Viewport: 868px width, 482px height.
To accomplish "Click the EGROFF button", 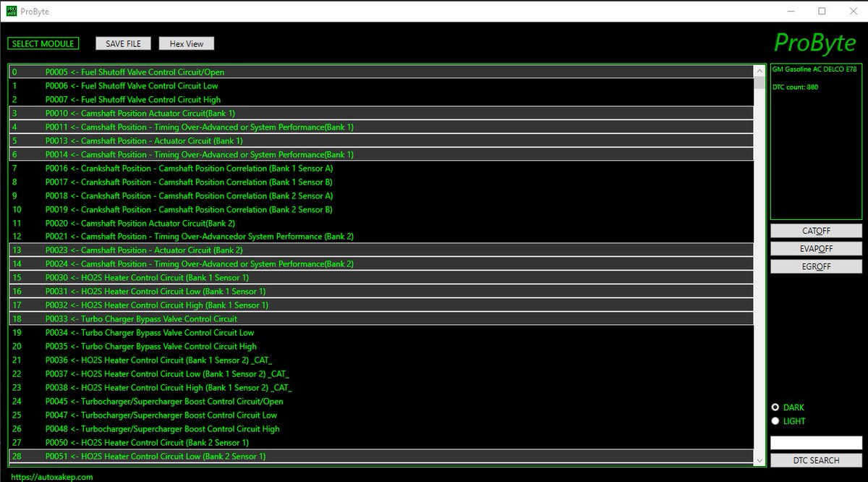I will pos(816,266).
